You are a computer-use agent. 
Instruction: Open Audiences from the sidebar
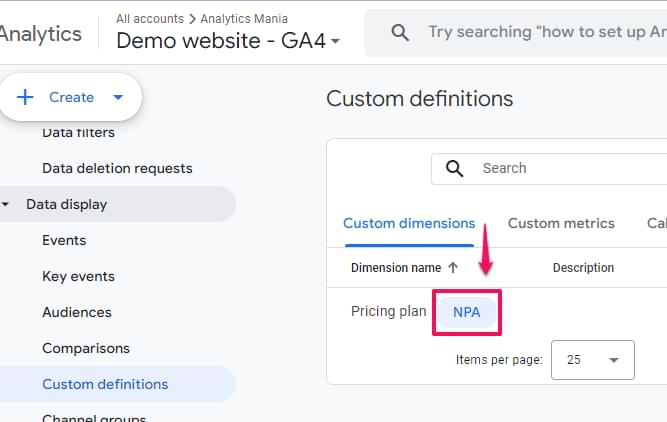coord(76,312)
